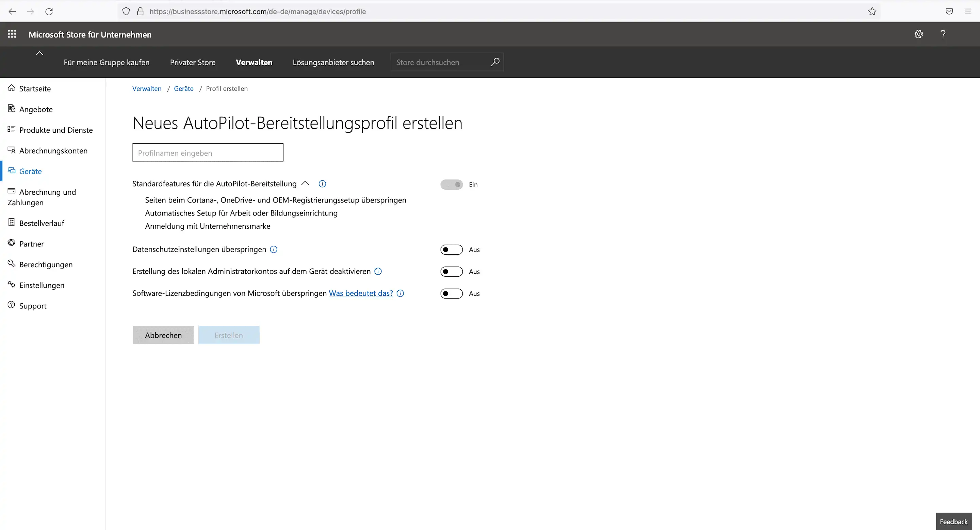Bookmark page with the star icon
980x530 pixels.
coord(872,12)
